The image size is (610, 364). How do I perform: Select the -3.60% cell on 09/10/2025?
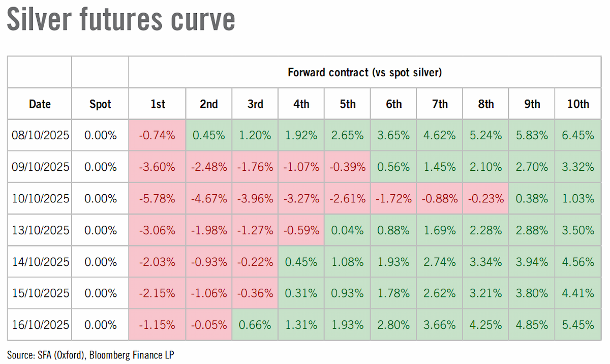[x=158, y=167]
